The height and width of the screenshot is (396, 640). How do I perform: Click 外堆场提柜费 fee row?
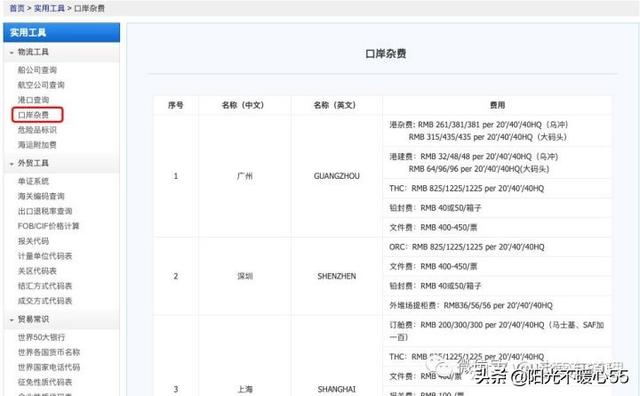(498, 305)
